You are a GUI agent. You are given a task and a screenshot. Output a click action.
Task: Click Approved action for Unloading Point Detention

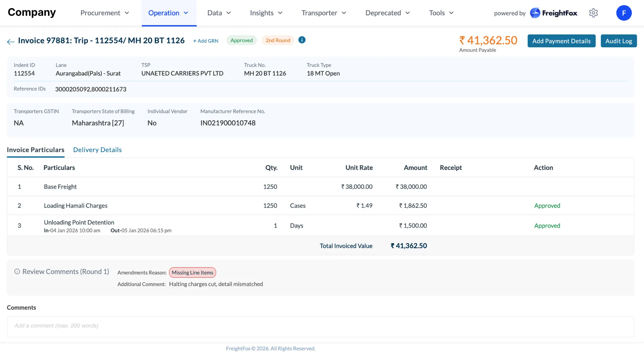click(547, 226)
